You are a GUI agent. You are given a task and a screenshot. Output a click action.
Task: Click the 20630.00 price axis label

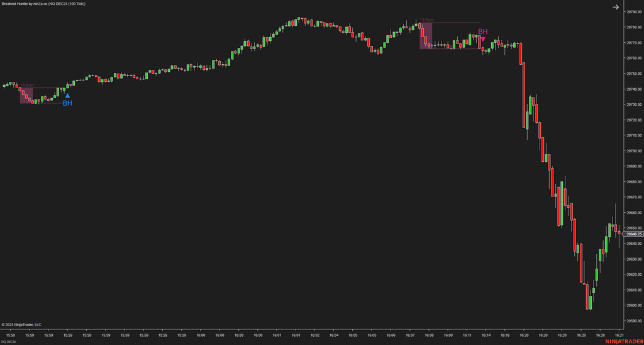(x=634, y=259)
